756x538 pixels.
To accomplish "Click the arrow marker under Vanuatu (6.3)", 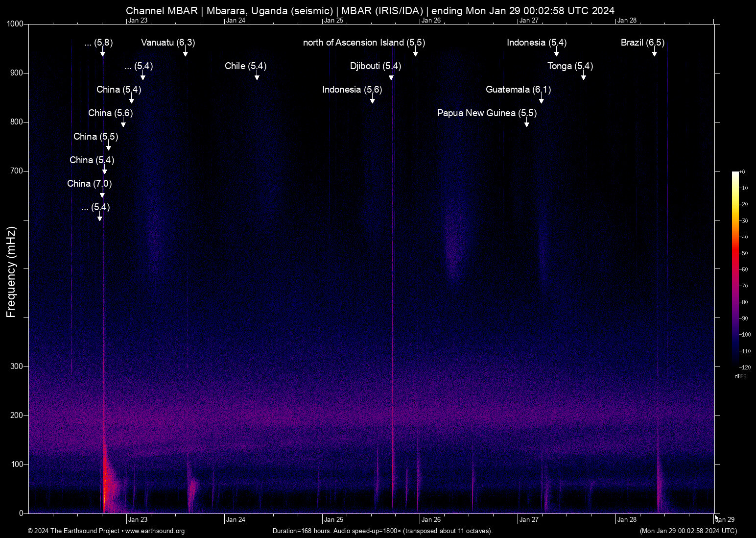I will pos(186,52).
